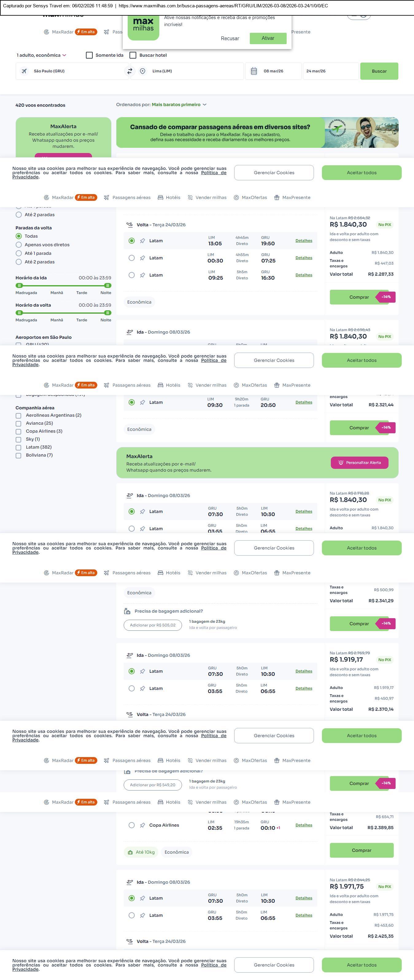
Task: Click the location pin icon near Lima
Action: (x=142, y=71)
